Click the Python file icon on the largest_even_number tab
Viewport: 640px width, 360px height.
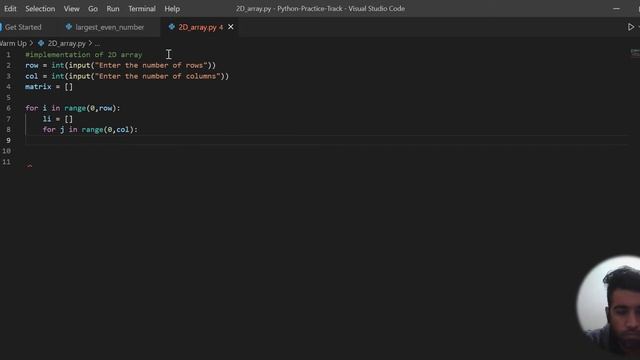69,27
